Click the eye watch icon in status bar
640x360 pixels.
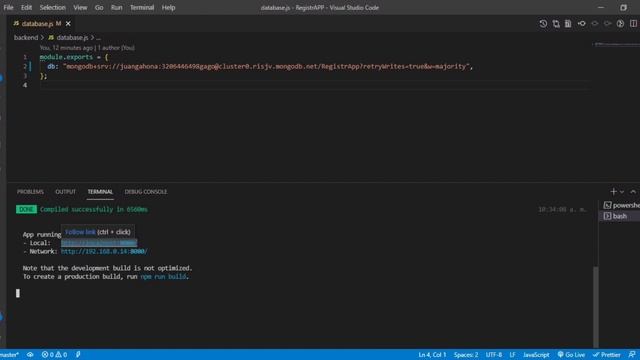coord(30,355)
